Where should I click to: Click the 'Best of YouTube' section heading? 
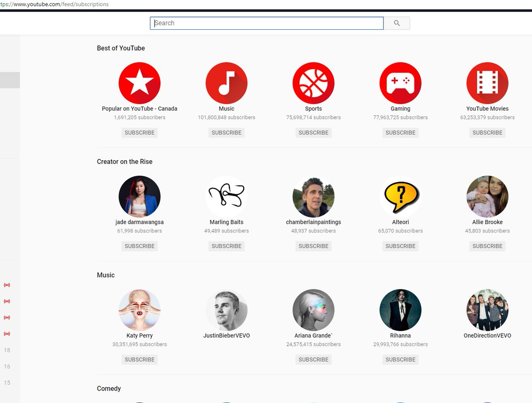121,48
